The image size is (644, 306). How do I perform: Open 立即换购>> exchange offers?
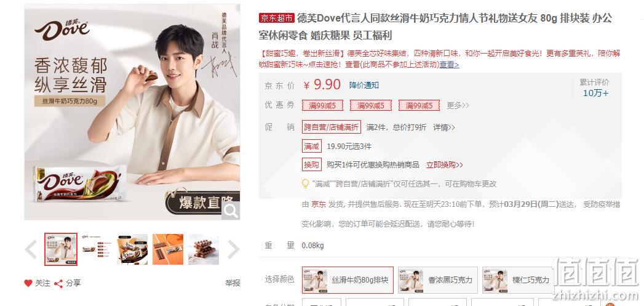[444, 165]
